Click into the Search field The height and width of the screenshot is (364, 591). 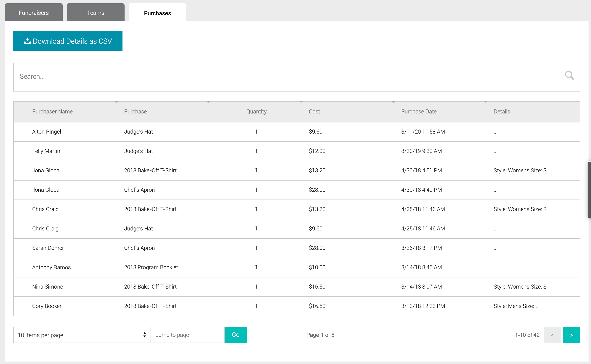[x=289, y=77]
